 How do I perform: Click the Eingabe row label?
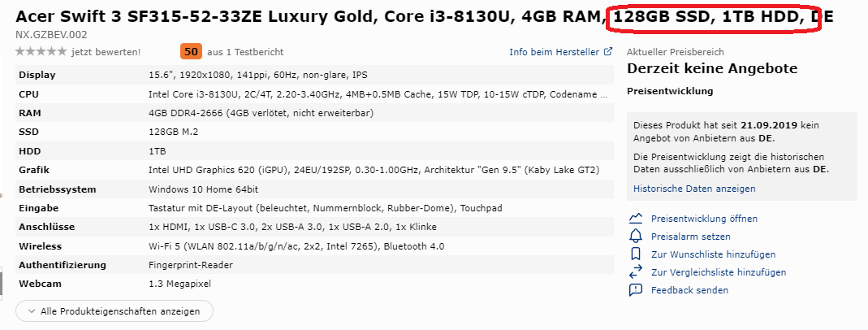click(39, 208)
